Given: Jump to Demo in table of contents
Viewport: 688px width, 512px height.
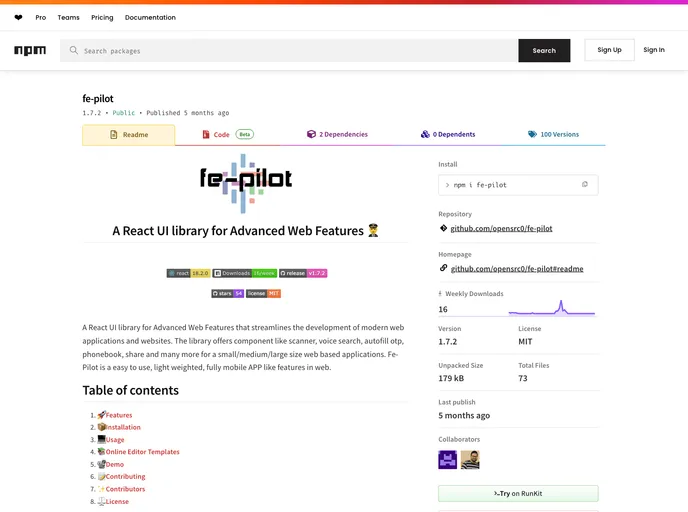Looking at the screenshot, I should click(115, 464).
